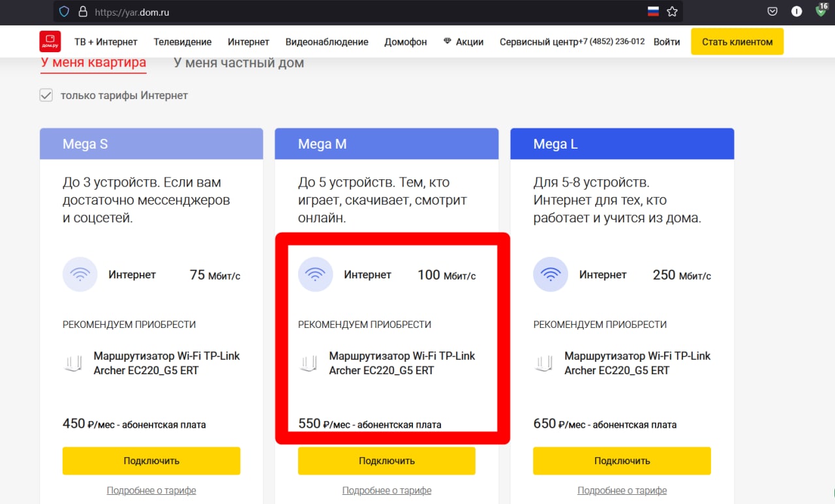Select the 'У меня квартира' tab
This screenshot has height=504, width=835.
93,63
